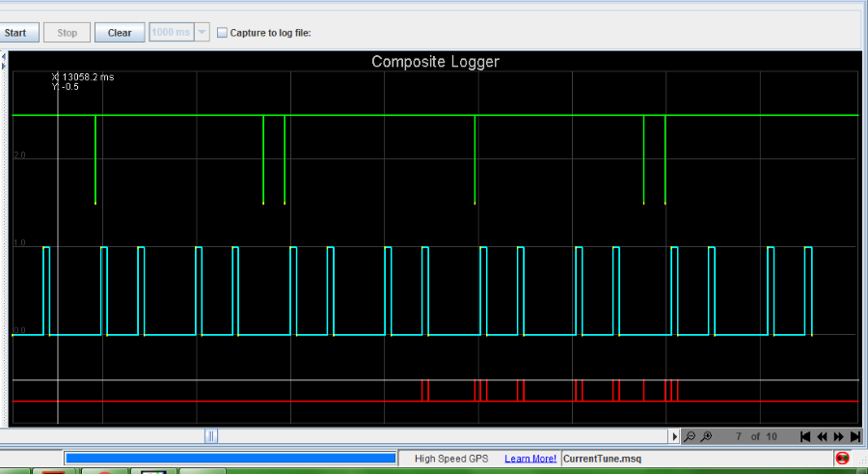Go back one log page
This screenshot has height=474, width=868.
tap(822, 437)
